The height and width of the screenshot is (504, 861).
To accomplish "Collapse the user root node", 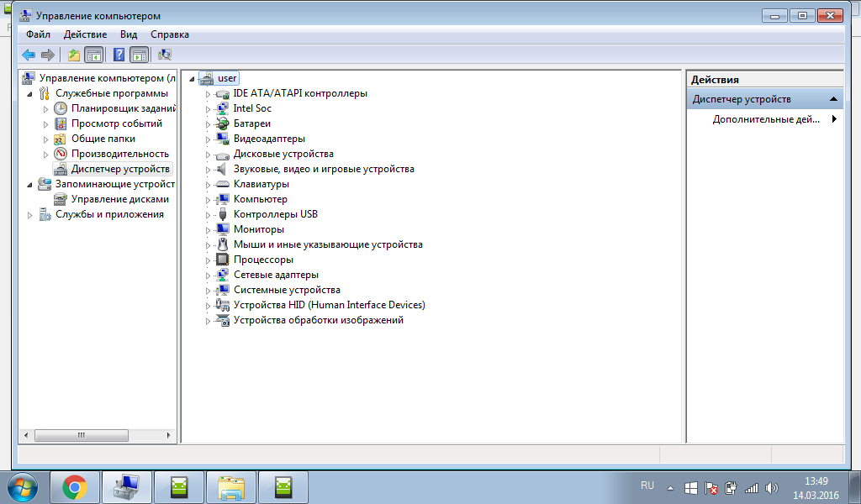I will click(x=192, y=79).
